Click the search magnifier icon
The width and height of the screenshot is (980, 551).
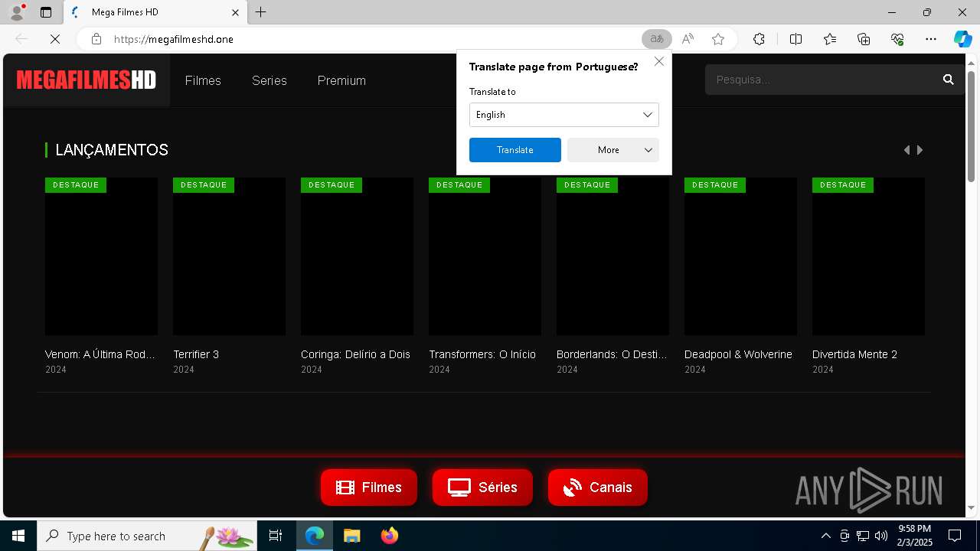949,80
